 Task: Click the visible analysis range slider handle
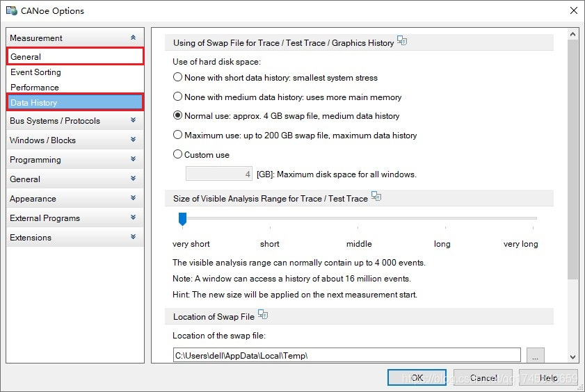pos(182,219)
